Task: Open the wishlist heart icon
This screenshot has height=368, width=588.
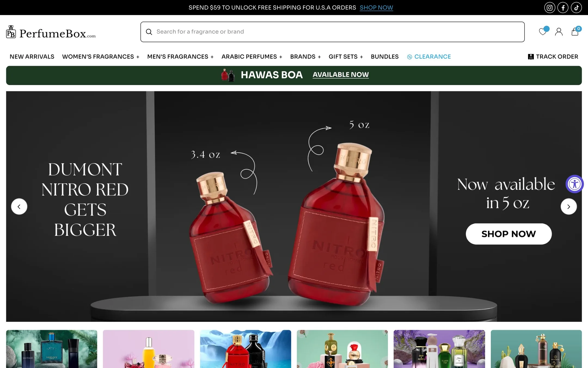Action: point(543,32)
